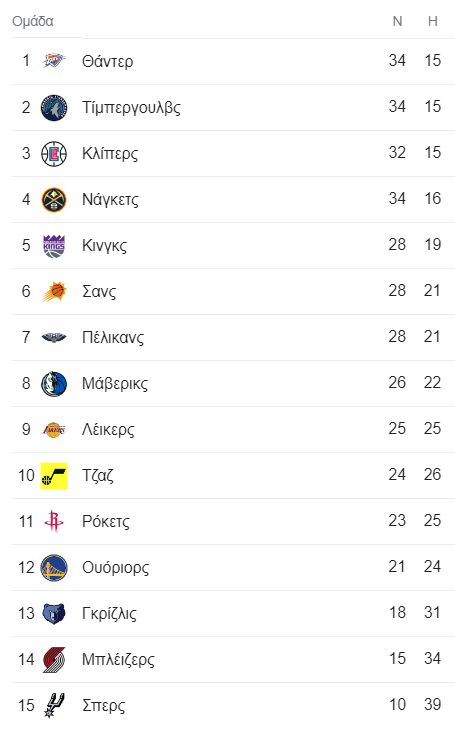Click the Golden State Warriors logo

(54, 568)
